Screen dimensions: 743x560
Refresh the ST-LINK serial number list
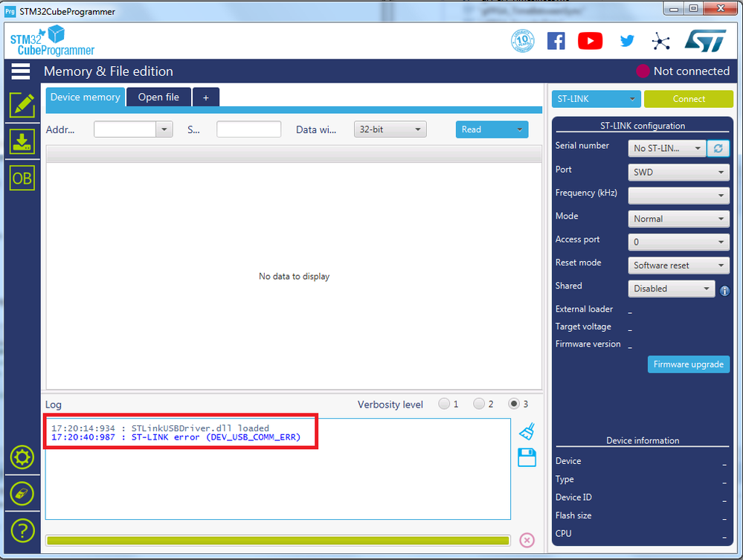718,148
